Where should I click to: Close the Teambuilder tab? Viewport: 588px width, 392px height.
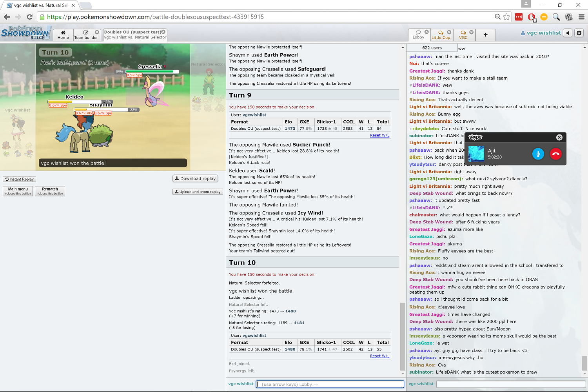coord(97,32)
